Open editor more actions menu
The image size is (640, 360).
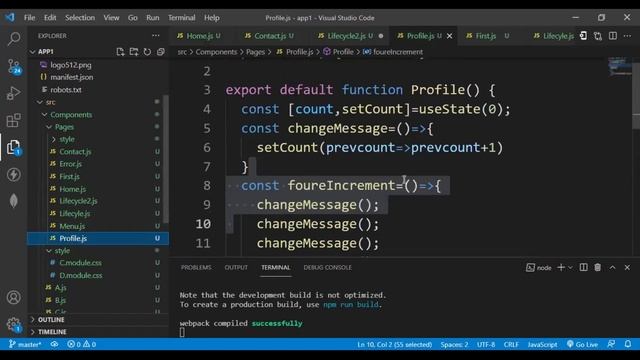point(627,36)
